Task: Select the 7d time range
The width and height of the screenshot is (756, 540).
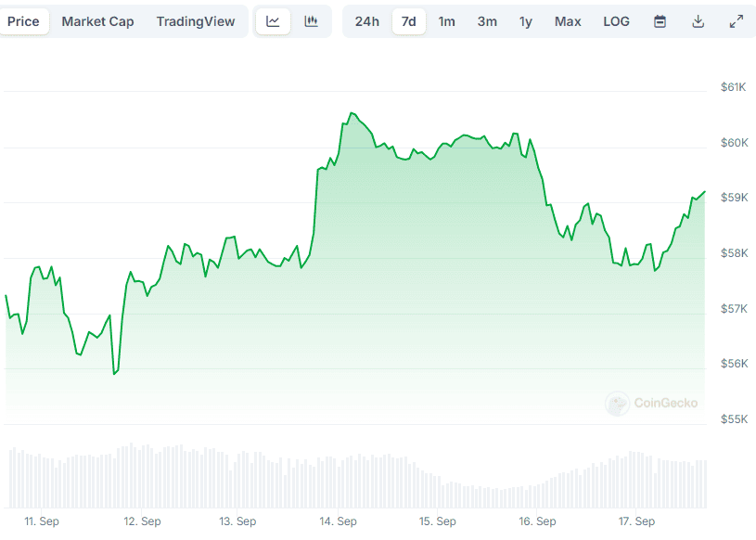Action: pyautogui.click(x=408, y=21)
